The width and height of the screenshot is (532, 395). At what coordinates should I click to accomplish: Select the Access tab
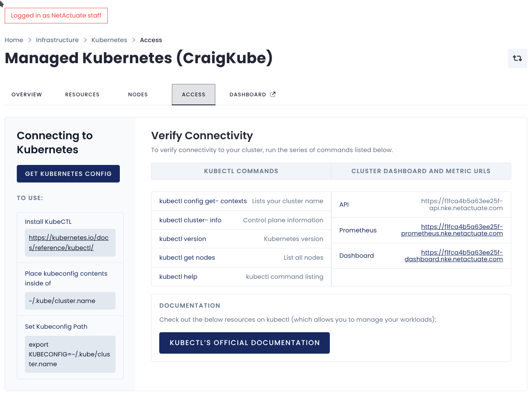194,94
